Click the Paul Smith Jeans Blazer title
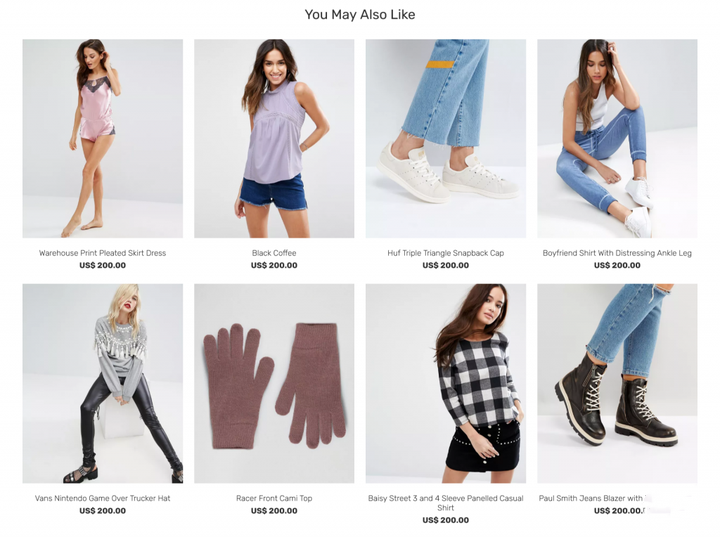720x537 pixels. point(591,498)
